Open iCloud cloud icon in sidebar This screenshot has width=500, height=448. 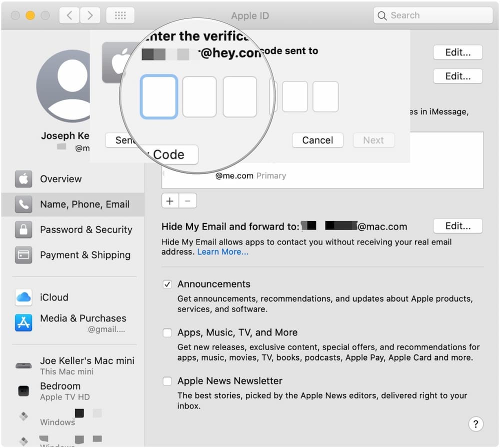point(23,297)
